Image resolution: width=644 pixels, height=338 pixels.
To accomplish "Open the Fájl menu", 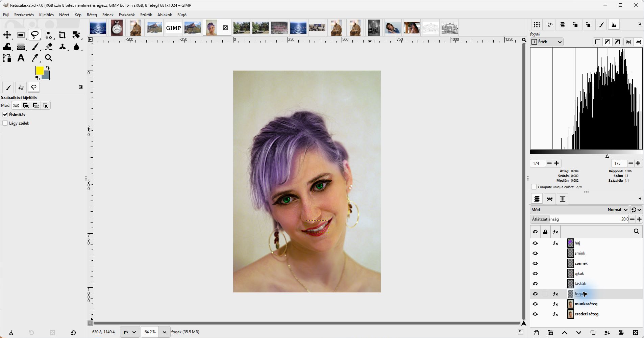I will pos(6,15).
